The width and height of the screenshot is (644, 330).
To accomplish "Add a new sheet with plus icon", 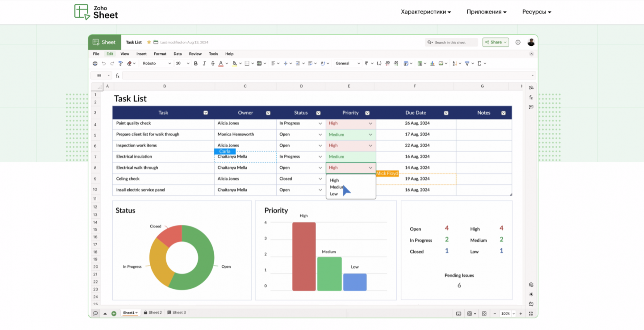I will [114, 313].
